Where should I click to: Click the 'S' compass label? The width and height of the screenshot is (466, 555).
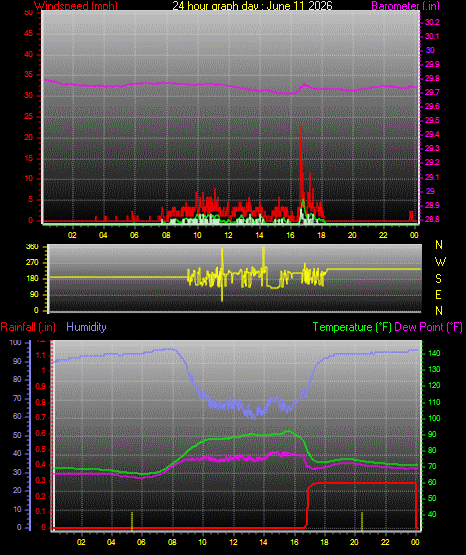[x=438, y=279]
